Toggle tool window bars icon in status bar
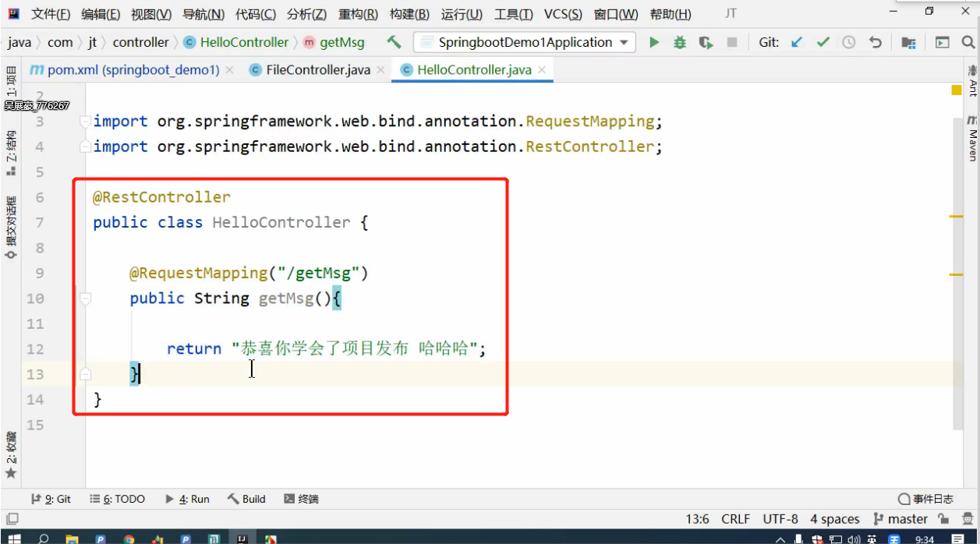The width and height of the screenshot is (980, 544). pos(12,519)
